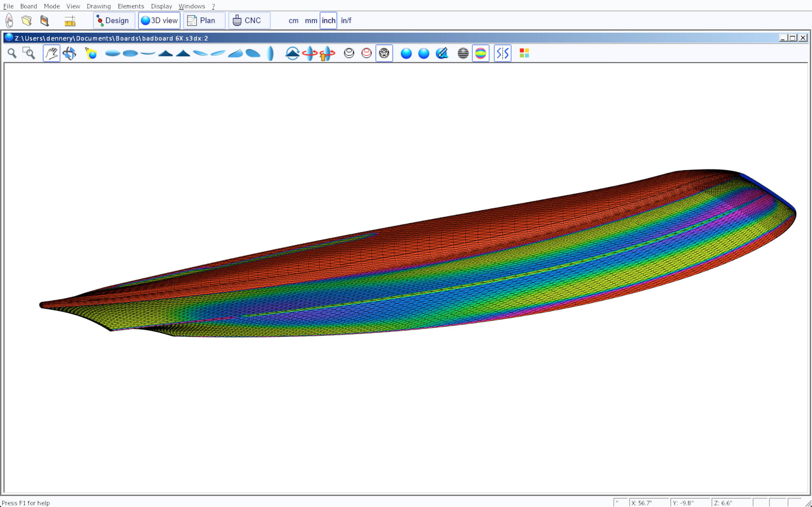Switch units to mm
This screenshot has height=507, width=812.
click(x=311, y=21)
